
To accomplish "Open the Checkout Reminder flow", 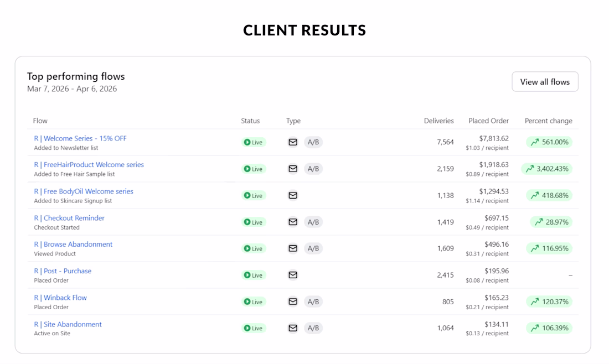I will click(x=69, y=218).
